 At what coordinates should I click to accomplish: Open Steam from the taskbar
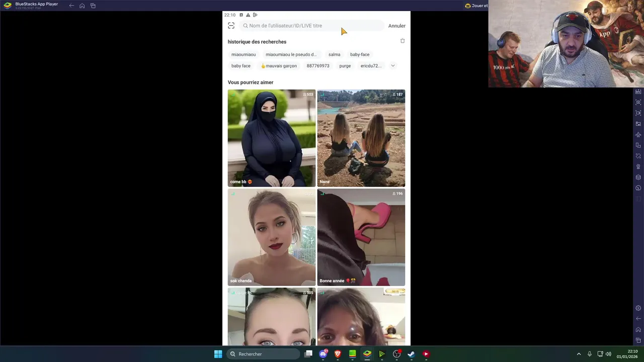point(411,354)
